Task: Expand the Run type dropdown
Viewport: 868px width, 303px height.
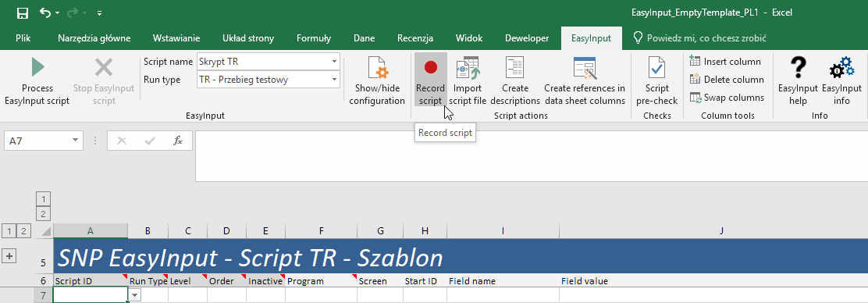Action: pos(334,80)
